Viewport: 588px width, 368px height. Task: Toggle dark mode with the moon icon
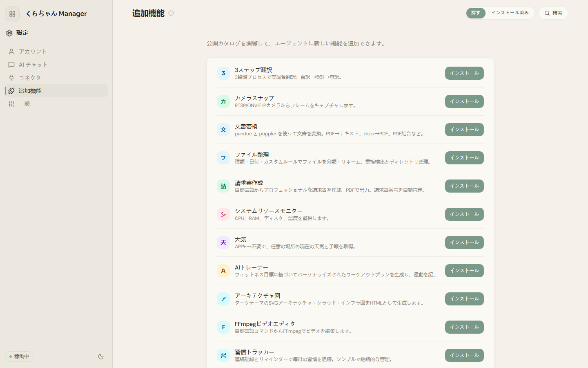[x=101, y=357]
